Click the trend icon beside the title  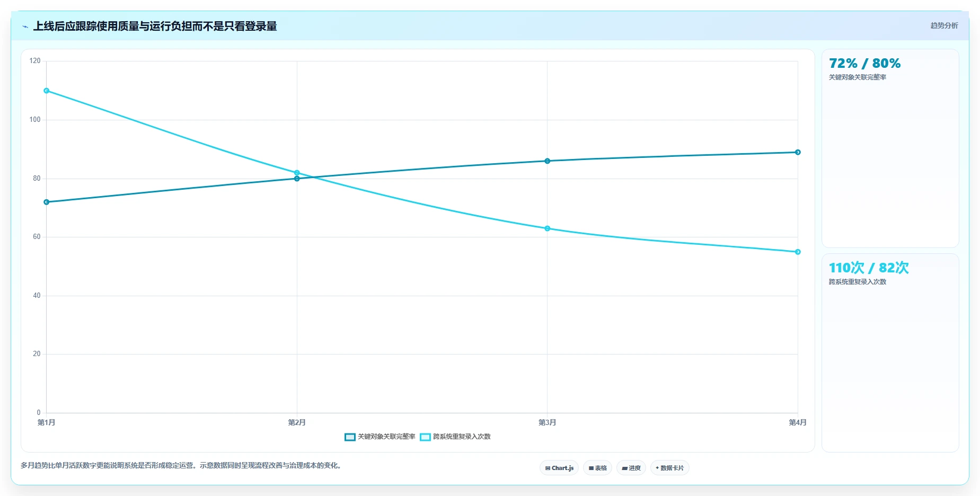point(25,26)
